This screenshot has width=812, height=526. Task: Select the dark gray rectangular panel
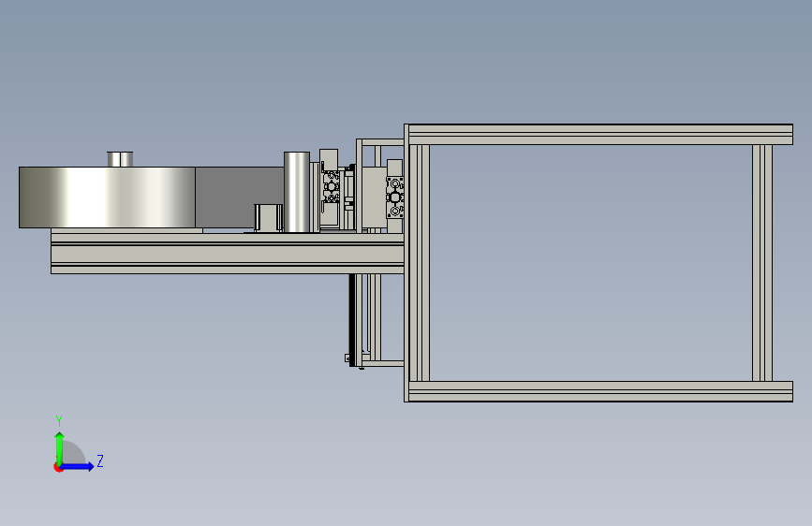click(x=239, y=197)
